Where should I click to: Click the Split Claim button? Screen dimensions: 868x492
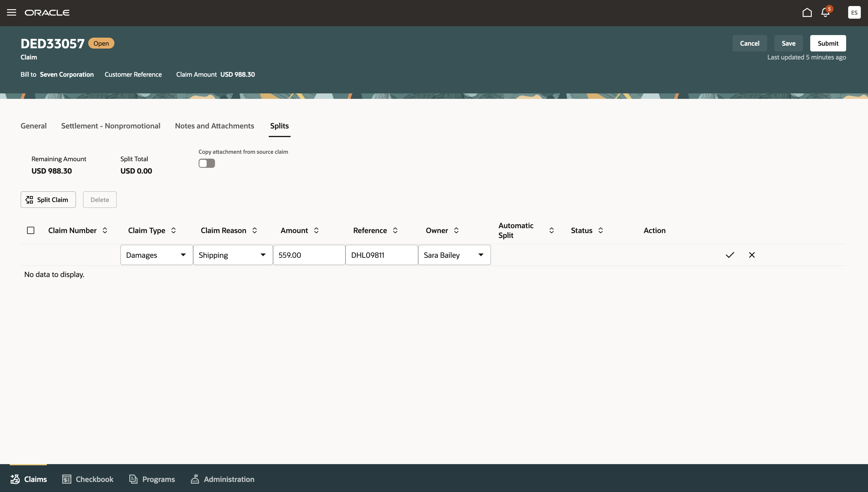coord(48,200)
